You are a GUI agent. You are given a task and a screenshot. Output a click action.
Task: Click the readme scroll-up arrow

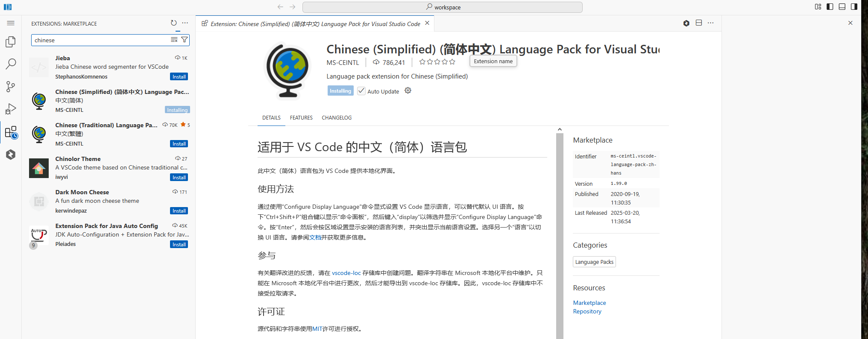click(x=560, y=129)
